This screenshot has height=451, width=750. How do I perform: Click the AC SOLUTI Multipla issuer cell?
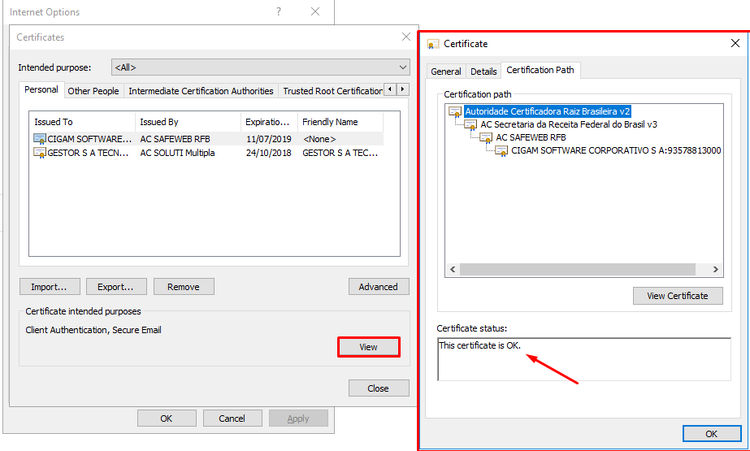click(x=177, y=153)
